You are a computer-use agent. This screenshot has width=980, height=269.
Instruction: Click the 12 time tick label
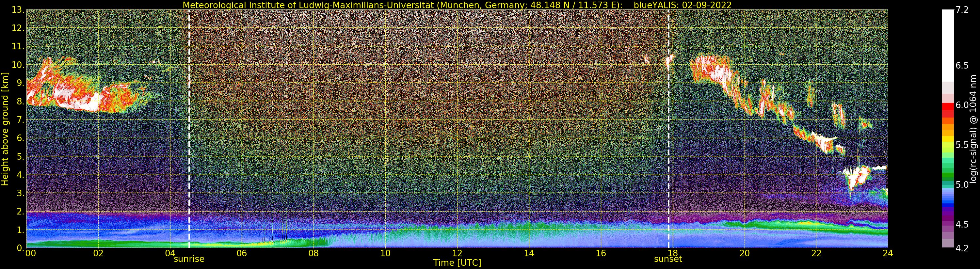(457, 253)
